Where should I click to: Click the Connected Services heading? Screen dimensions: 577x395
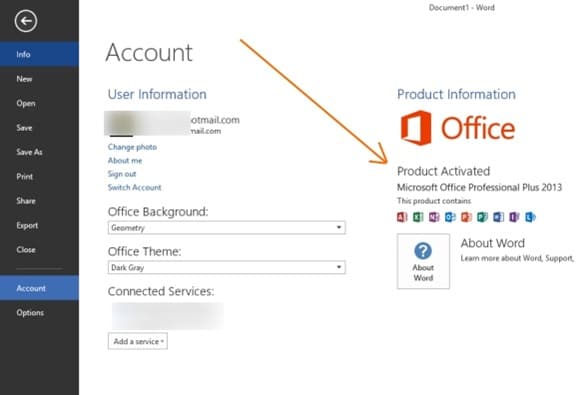click(161, 291)
